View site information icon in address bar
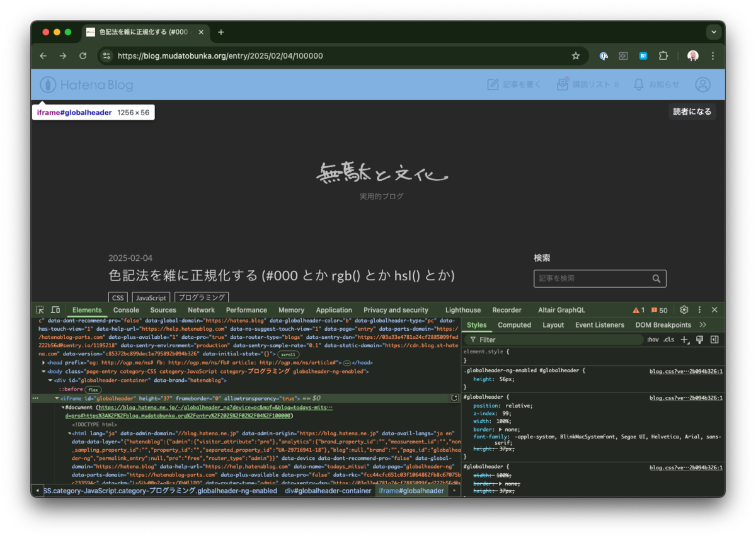Screen dimensions: 756x538 106,56
